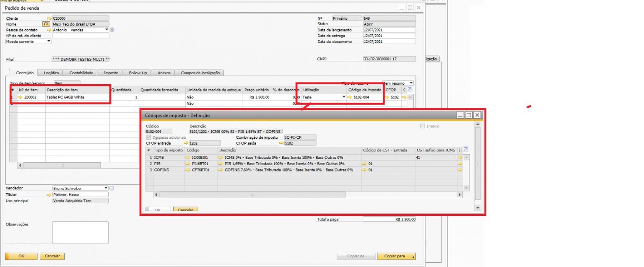
Task: Click link arrow for ICMS code IC00BI01
Action: tap(188, 157)
